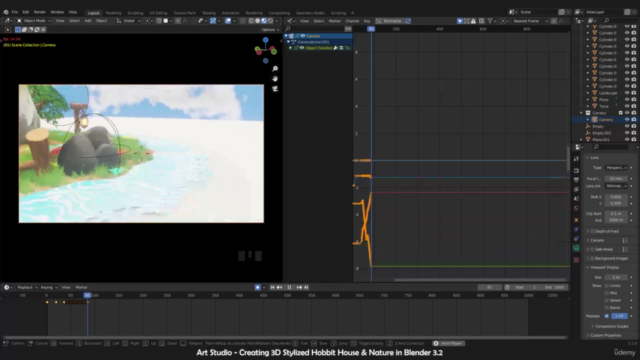
Task: Click the graph editor horizontal scrollbar
Action: click(480, 280)
